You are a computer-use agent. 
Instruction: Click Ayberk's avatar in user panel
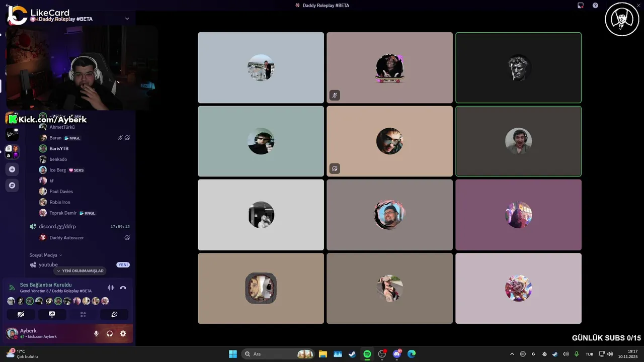[12, 333]
